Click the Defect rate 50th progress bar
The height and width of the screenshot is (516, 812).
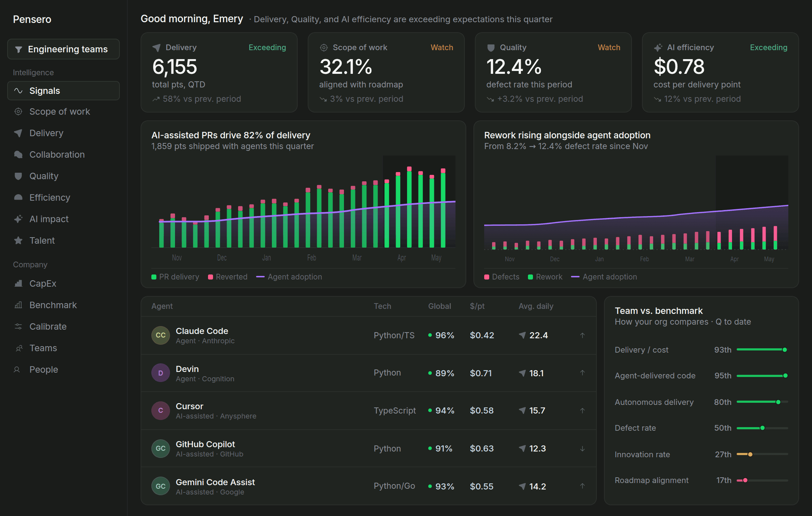[762, 428]
